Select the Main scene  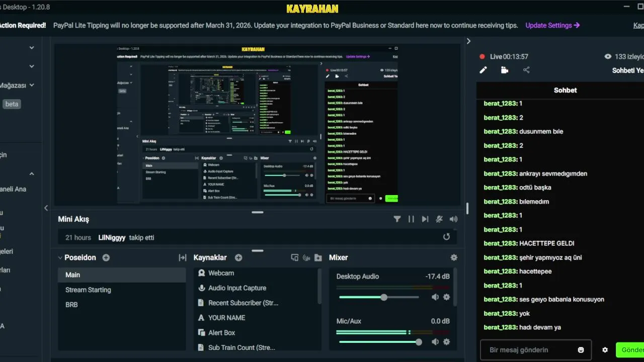122,275
